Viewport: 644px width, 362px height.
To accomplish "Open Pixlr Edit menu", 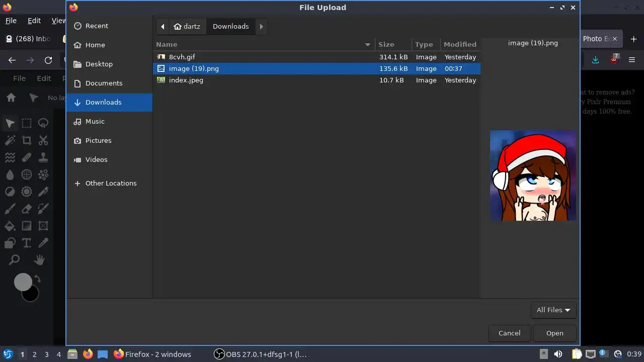I will [44, 78].
